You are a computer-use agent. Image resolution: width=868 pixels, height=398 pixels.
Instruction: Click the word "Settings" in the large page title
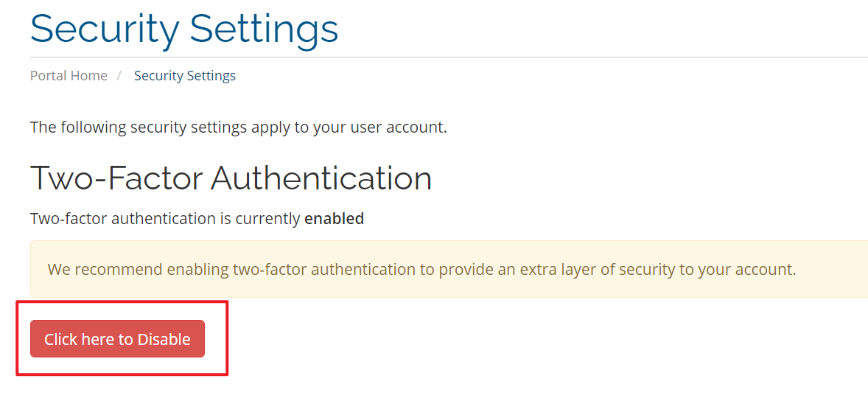point(264,29)
